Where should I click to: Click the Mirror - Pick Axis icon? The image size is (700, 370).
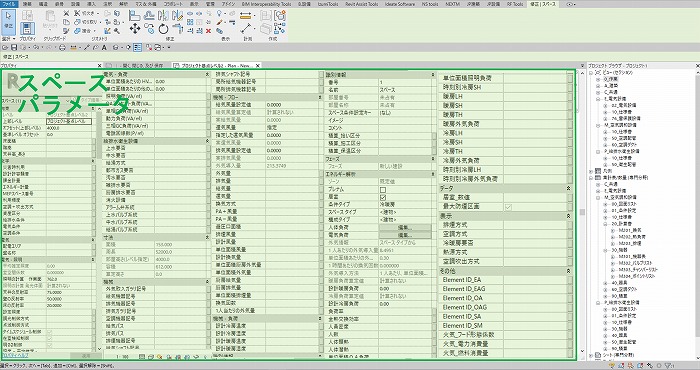tap(162, 16)
